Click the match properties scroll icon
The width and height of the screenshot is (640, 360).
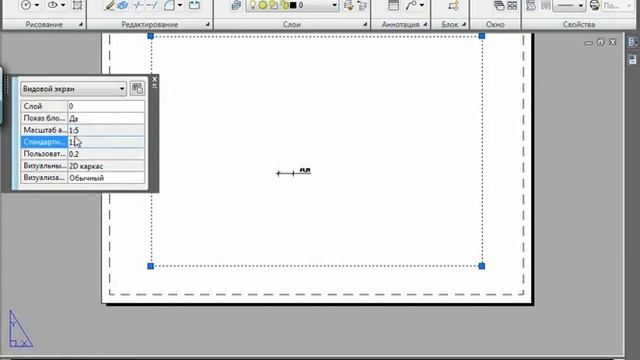point(531,5)
